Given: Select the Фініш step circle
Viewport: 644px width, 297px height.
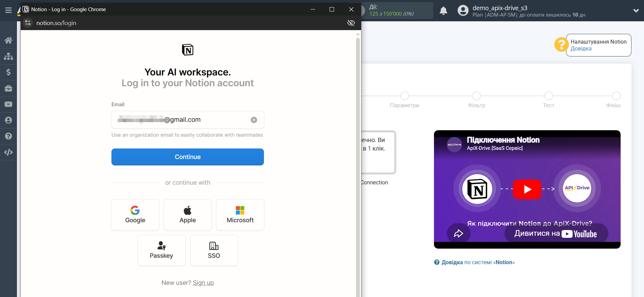Looking at the screenshot, I should pyautogui.click(x=616, y=96).
